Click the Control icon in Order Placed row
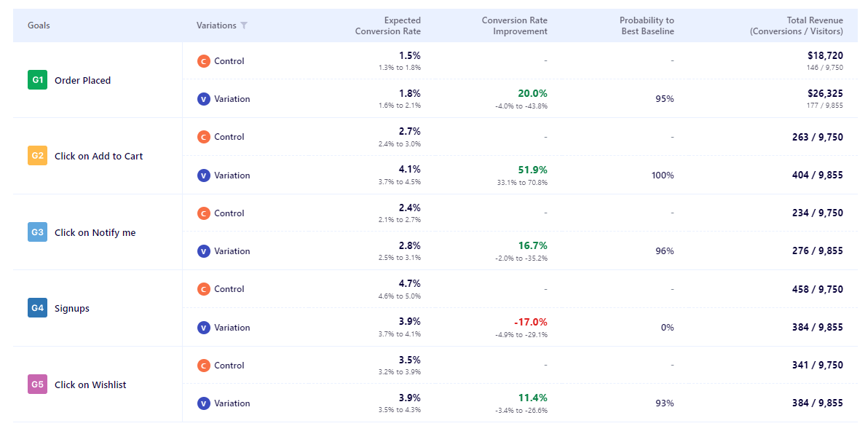 coord(204,61)
